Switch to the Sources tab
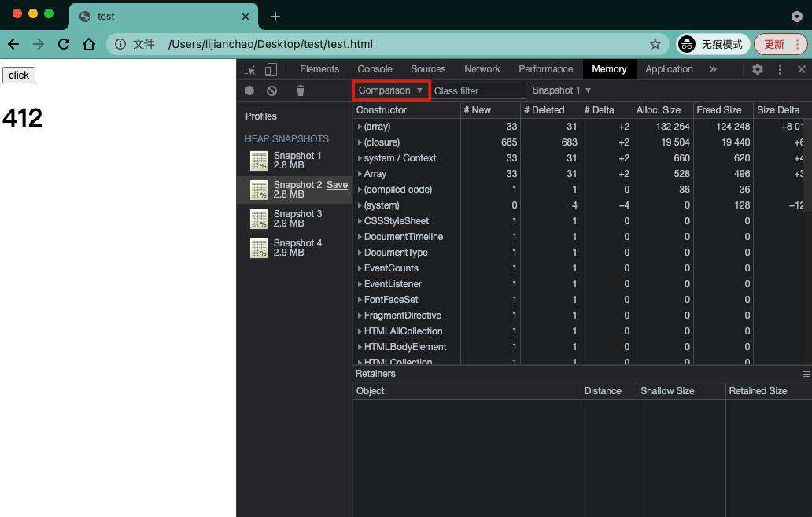 [428, 69]
